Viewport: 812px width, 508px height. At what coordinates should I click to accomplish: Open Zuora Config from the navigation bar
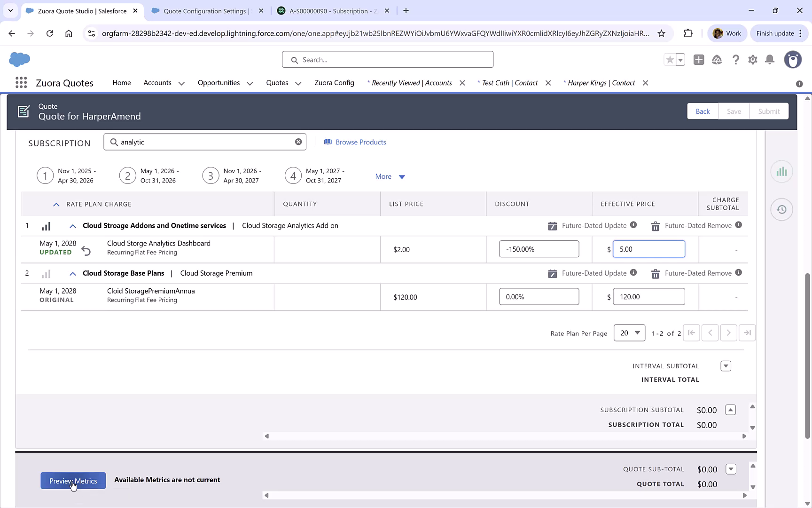[x=334, y=83]
